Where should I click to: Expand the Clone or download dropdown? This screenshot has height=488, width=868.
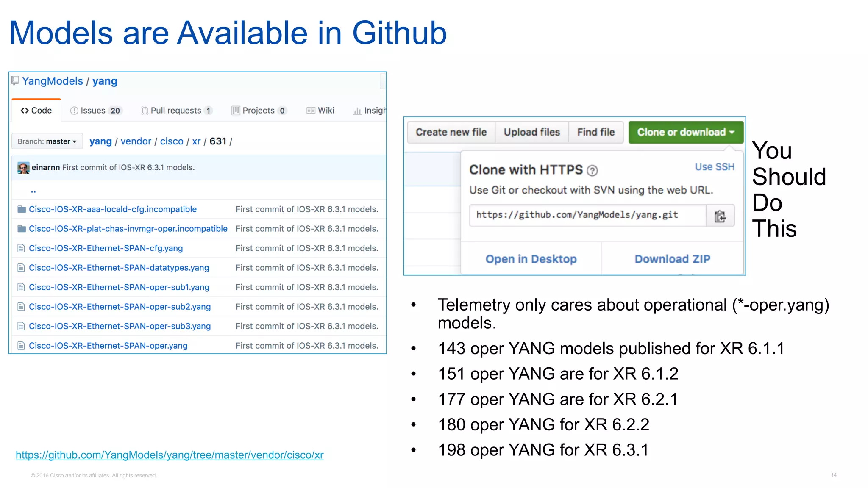pos(685,132)
